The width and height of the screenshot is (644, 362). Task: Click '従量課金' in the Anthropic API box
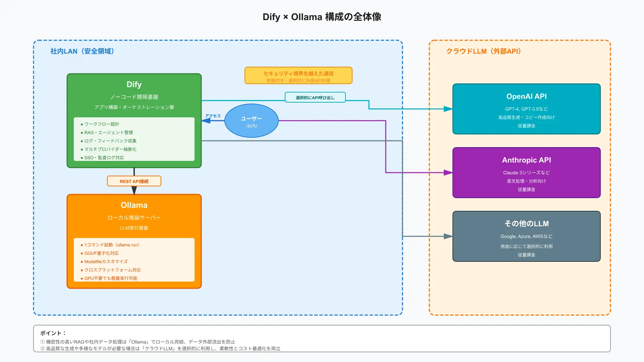click(x=526, y=189)
